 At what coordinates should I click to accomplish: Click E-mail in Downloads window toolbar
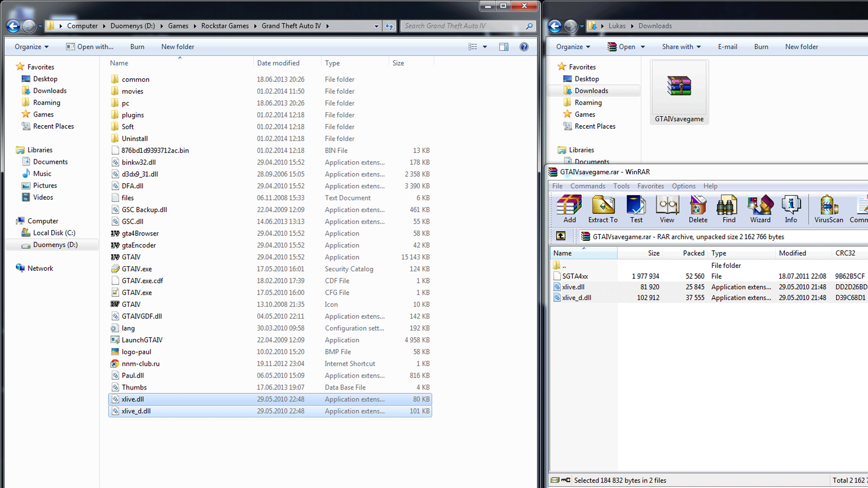point(727,47)
